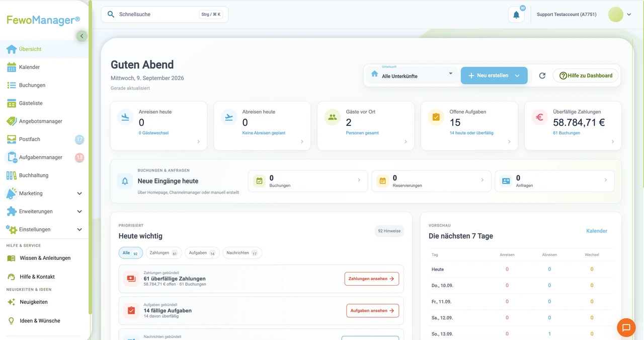The image size is (644, 340).
Task: Click the Postfach inbox icon
Action: point(11,139)
